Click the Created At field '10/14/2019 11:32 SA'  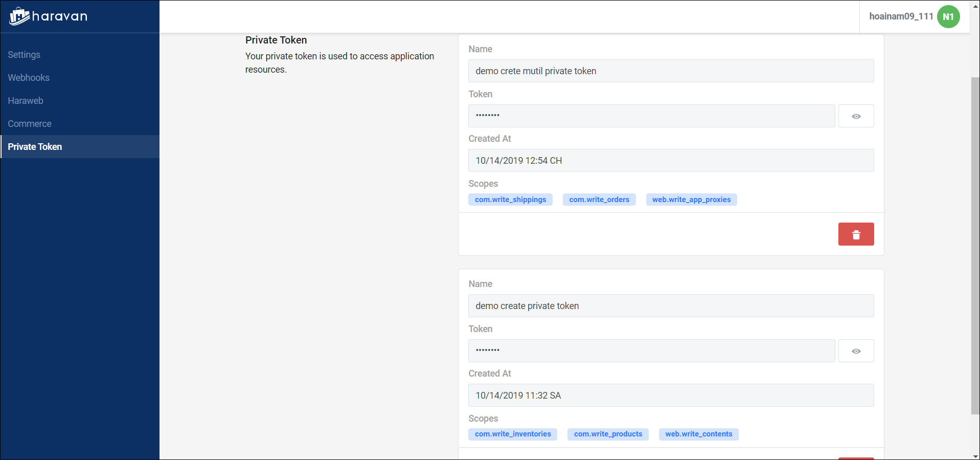(x=671, y=396)
